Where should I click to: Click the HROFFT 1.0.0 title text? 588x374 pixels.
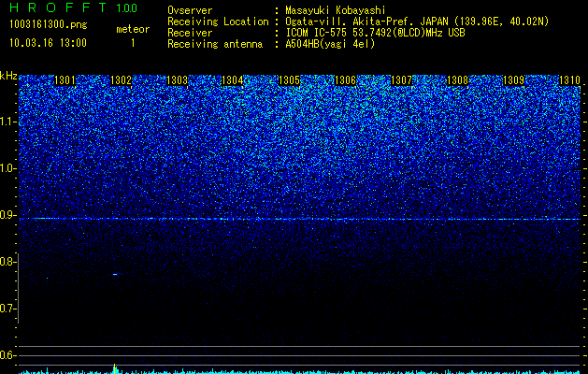(73, 7)
